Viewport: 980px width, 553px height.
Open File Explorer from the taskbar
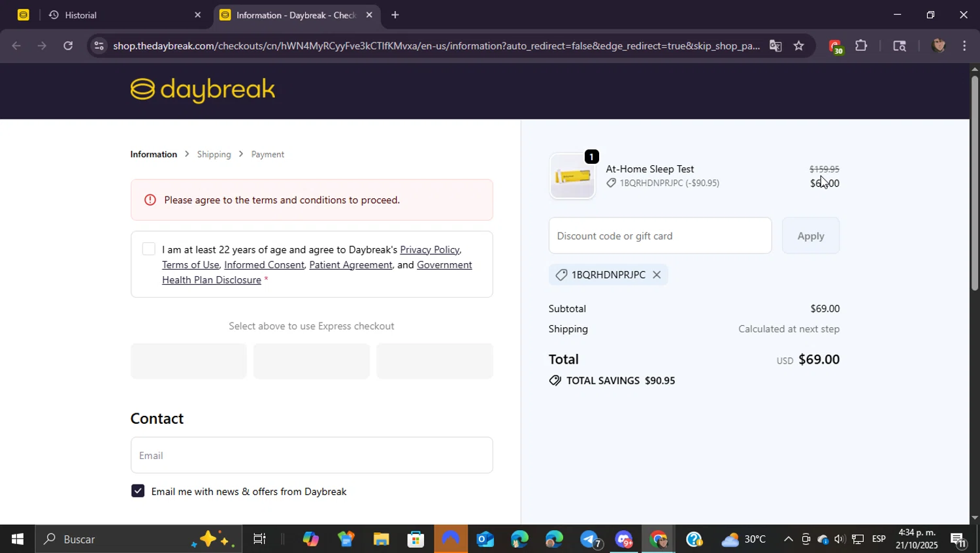[x=381, y=539]
